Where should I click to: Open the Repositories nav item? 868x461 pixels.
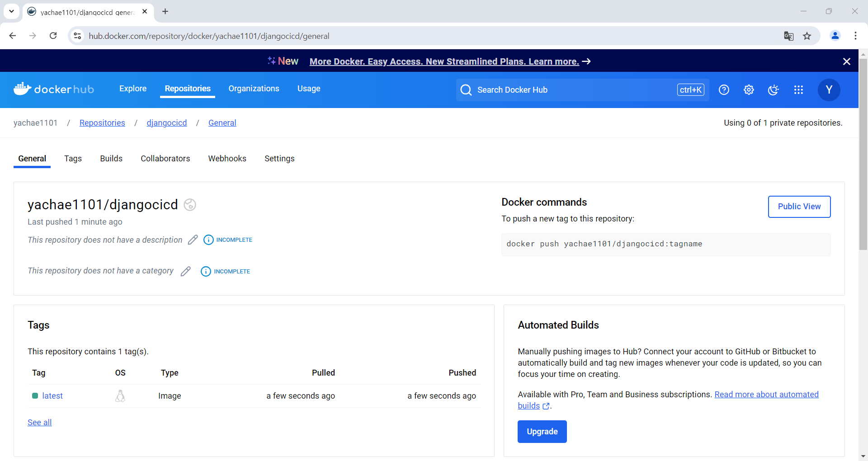point(188,89)
